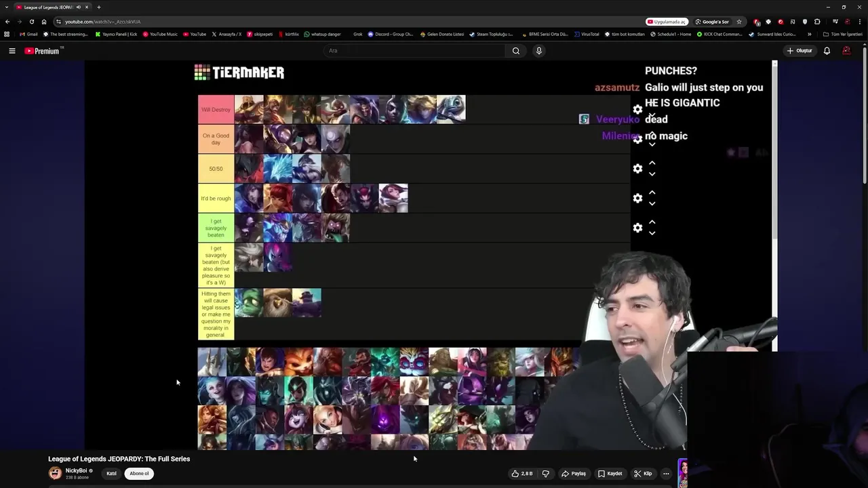868x488 pixels.
Task: Click the 50/50 tier label
Action: tap(216, 169)
